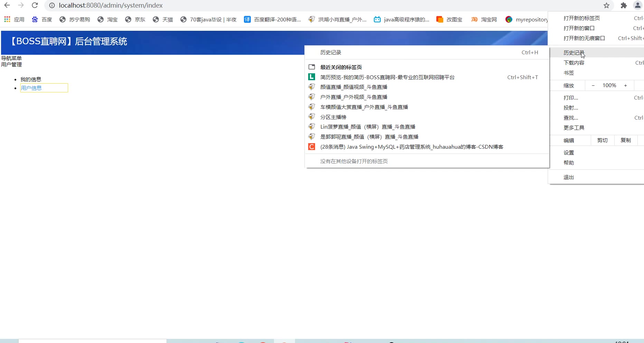Reopen 颜值直播_颜值视频_斗鱼直播 tab
The image size is (644, 343).
[x=427, y=87]
